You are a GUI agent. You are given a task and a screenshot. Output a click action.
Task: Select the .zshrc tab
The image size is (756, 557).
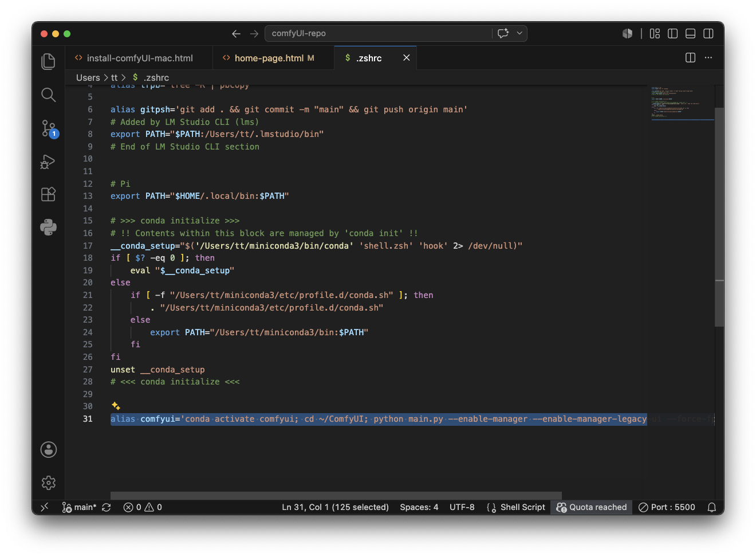point(368,58)
